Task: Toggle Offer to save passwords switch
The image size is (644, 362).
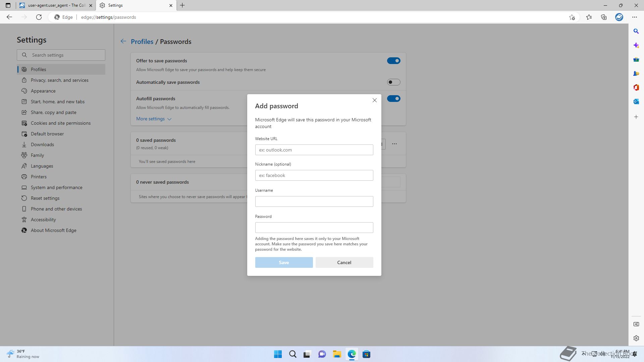Action: click(393, 61)
